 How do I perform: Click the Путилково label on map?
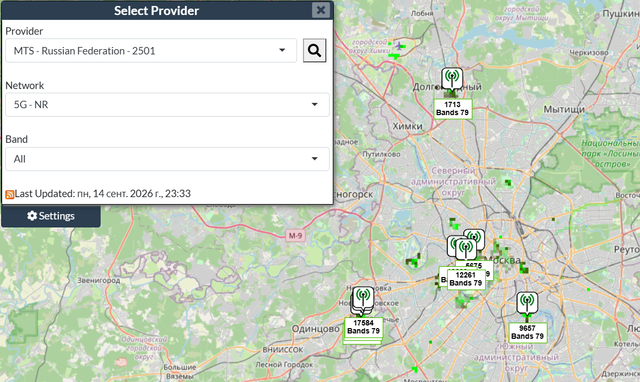[x=381, y=154]
